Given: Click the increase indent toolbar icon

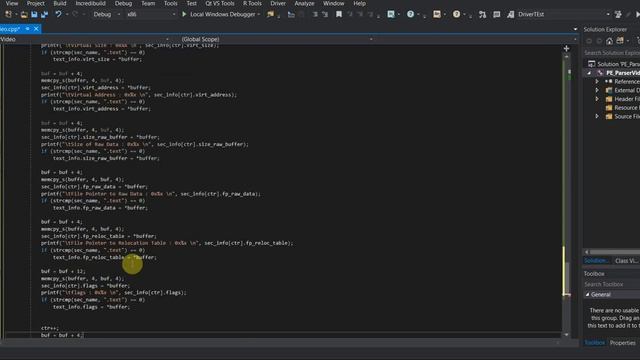Looking at the screenshot, I should (325, 14).
